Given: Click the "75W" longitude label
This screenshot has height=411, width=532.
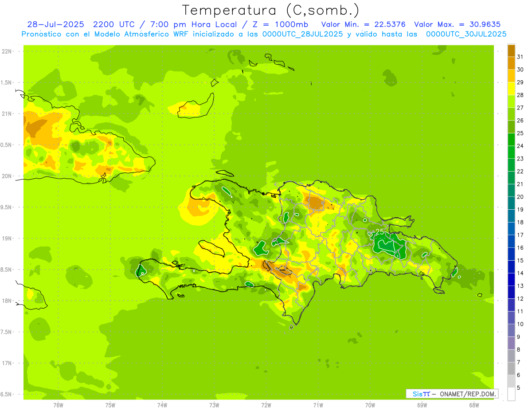Looking at the screenshot, I should point(110,405).
